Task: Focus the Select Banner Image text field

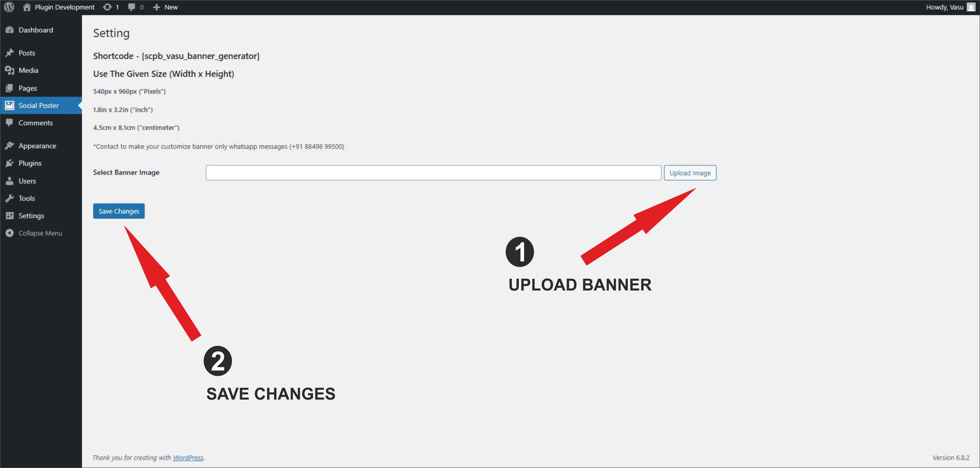Action: point(433,173)
